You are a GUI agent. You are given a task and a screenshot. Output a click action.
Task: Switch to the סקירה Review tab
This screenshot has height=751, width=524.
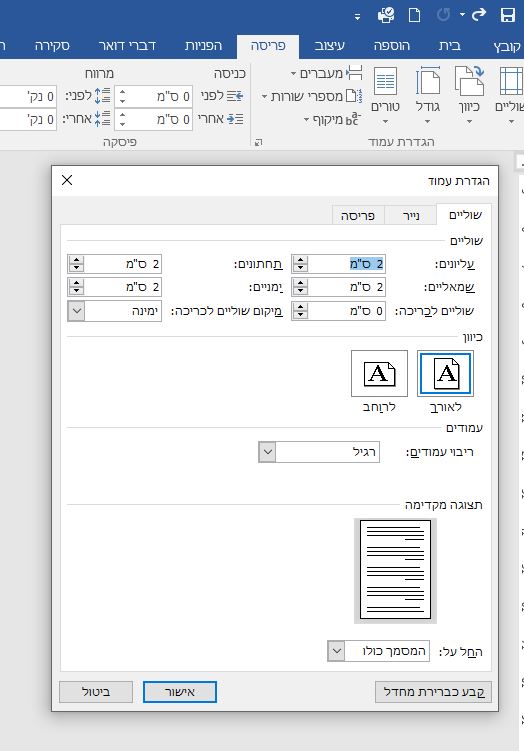click(52, 46)
